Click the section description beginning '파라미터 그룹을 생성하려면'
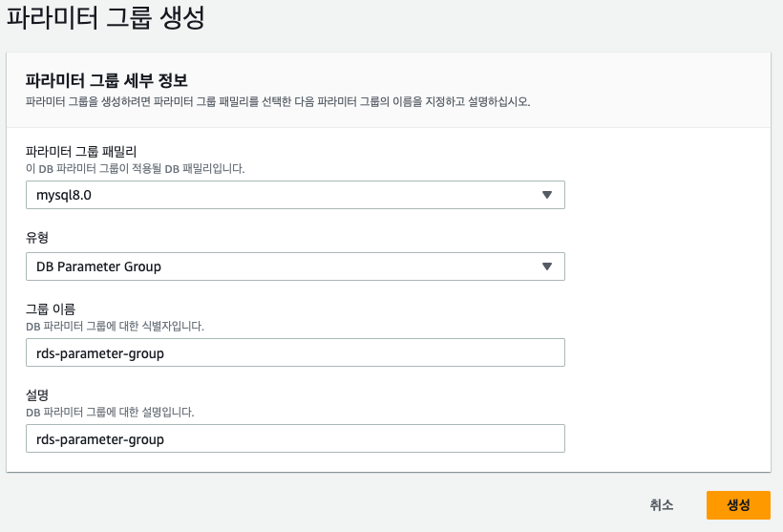Viewport: 783px width, 532px height. point(278,102)
